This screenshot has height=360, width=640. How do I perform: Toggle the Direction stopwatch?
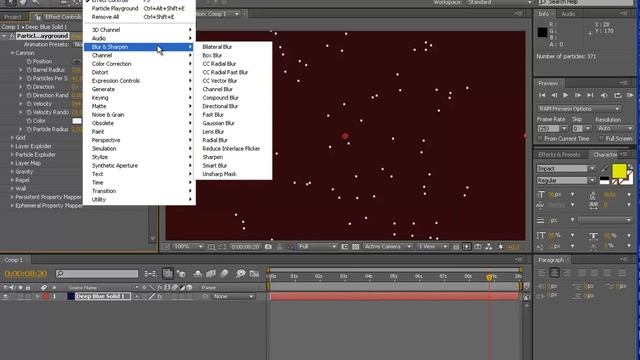click(x=29, y=87)
